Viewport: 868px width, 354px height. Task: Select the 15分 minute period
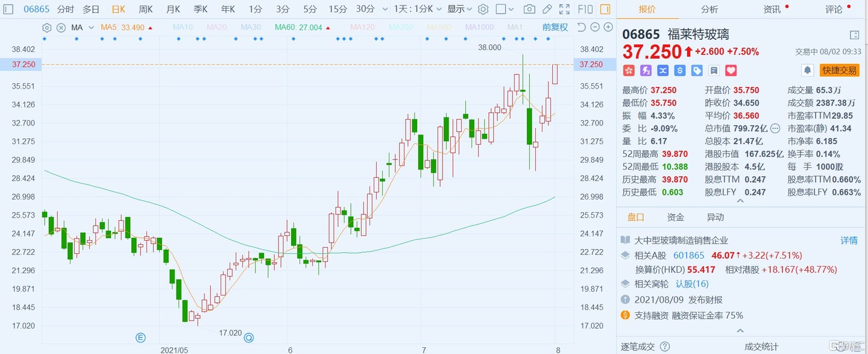[x=338, y=9]
